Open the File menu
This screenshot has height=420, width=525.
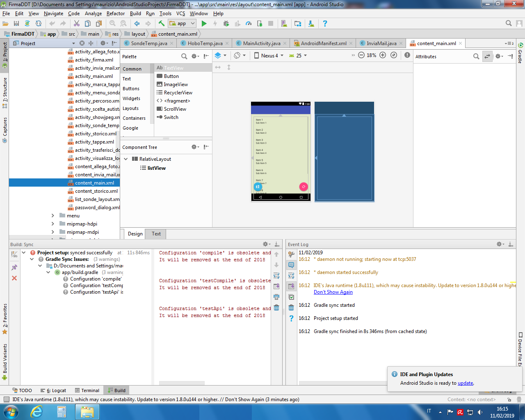(6, 13)
